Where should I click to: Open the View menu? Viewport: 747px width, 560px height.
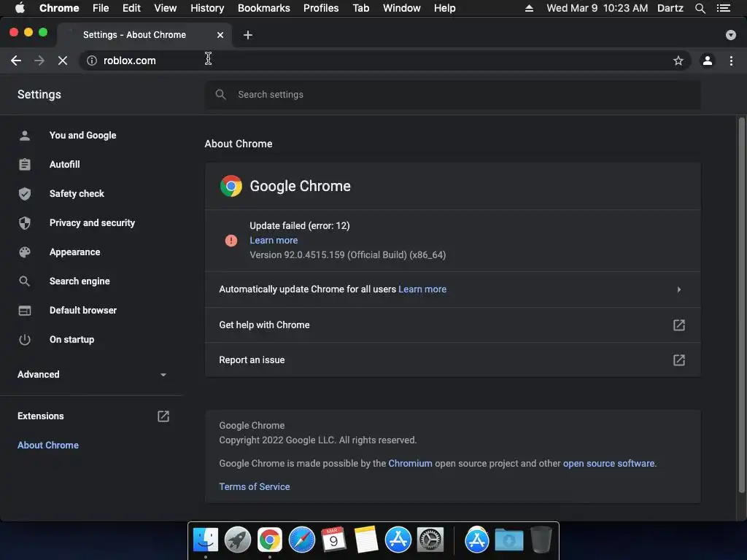click(x=166, y=8)
